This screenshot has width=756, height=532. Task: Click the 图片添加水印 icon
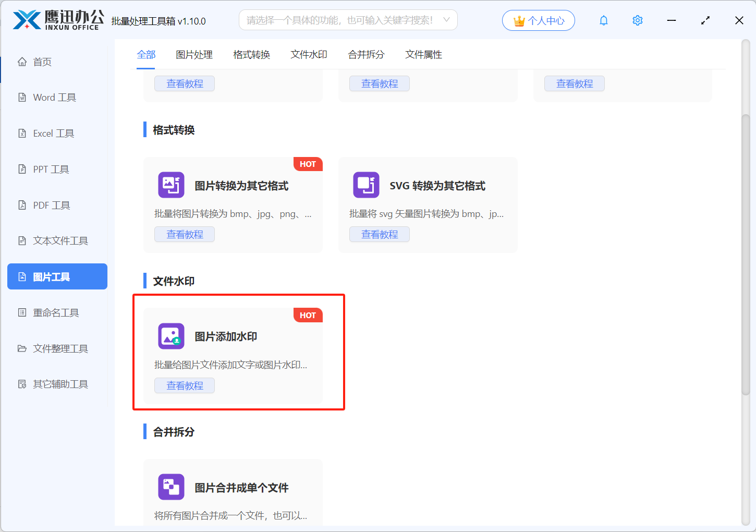click(172, 336)
